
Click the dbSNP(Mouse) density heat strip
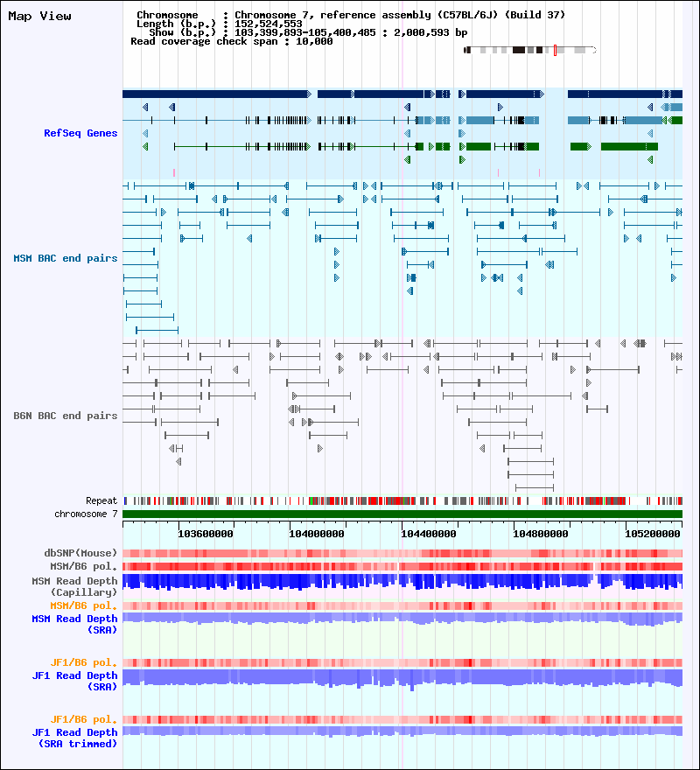coord(402,553)
